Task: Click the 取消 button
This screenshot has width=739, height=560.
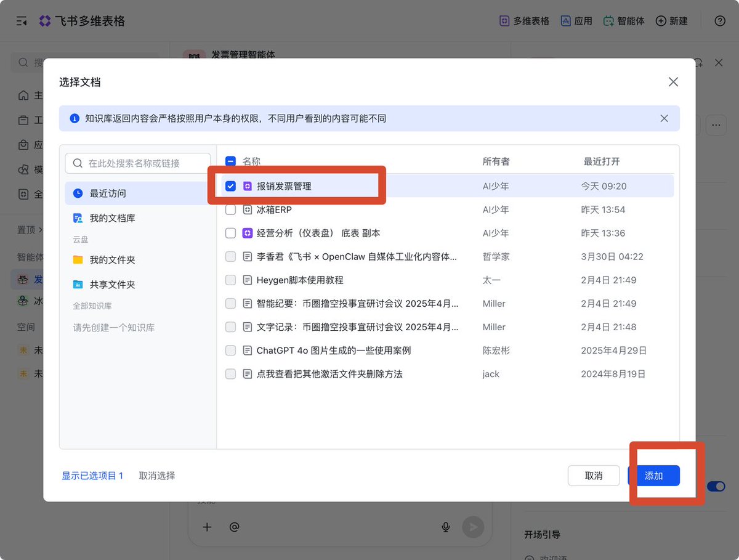Action: point(594,476)
